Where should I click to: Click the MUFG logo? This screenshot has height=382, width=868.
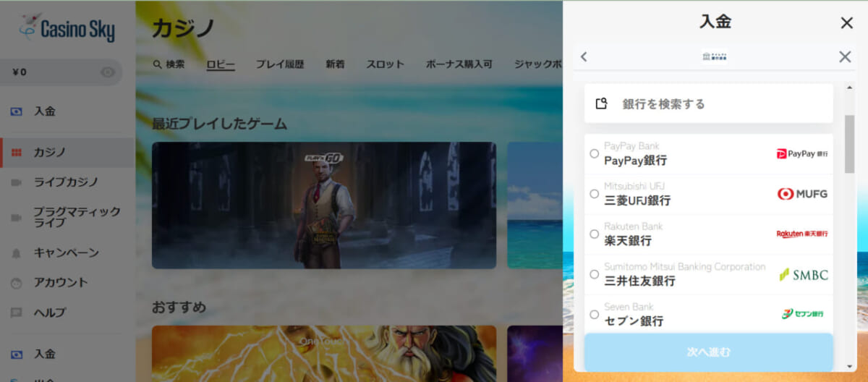(x=802, y=194)
